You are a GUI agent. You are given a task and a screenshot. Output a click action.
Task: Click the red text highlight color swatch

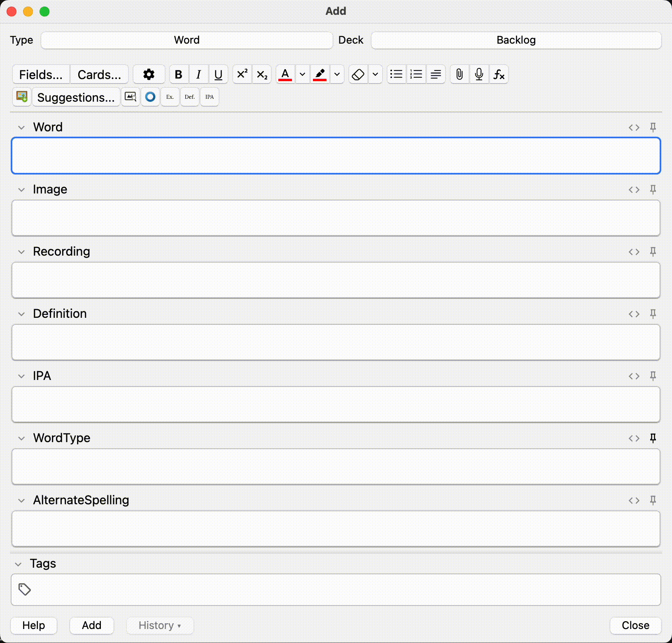pos(320,75)
